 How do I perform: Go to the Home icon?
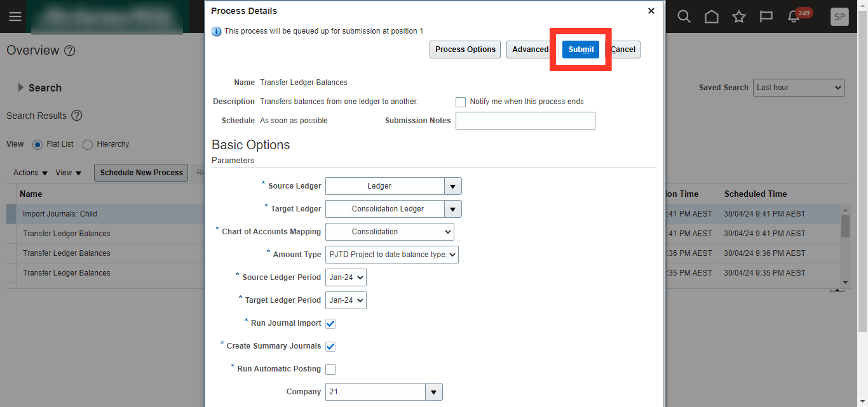712,17
